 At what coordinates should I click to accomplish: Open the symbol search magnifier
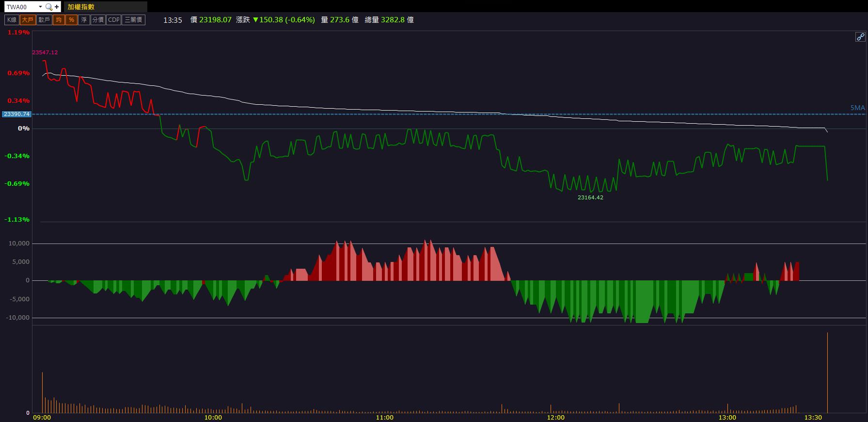48,7
